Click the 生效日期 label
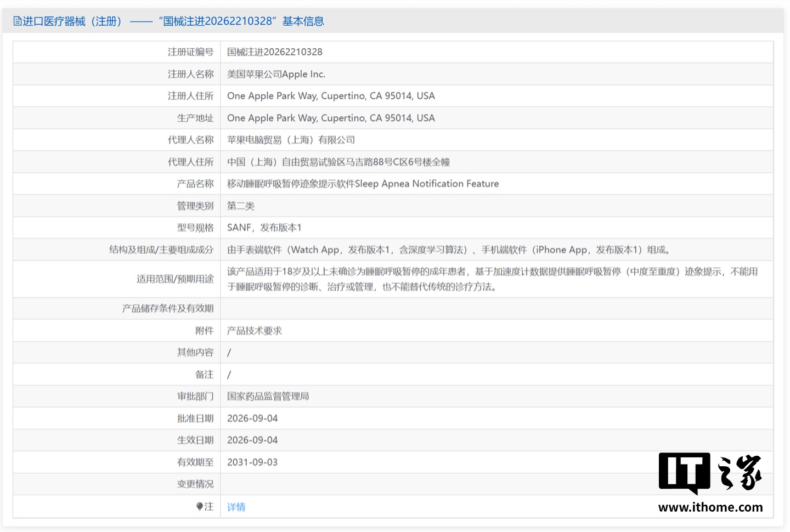The height and width of the screenshot is (532, 790). click(195, 440)
